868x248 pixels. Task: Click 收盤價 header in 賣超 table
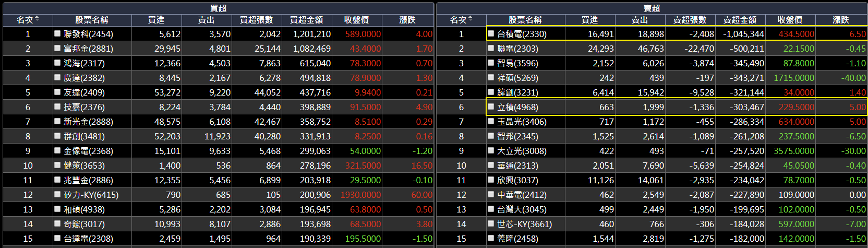(x=790, y=20)
